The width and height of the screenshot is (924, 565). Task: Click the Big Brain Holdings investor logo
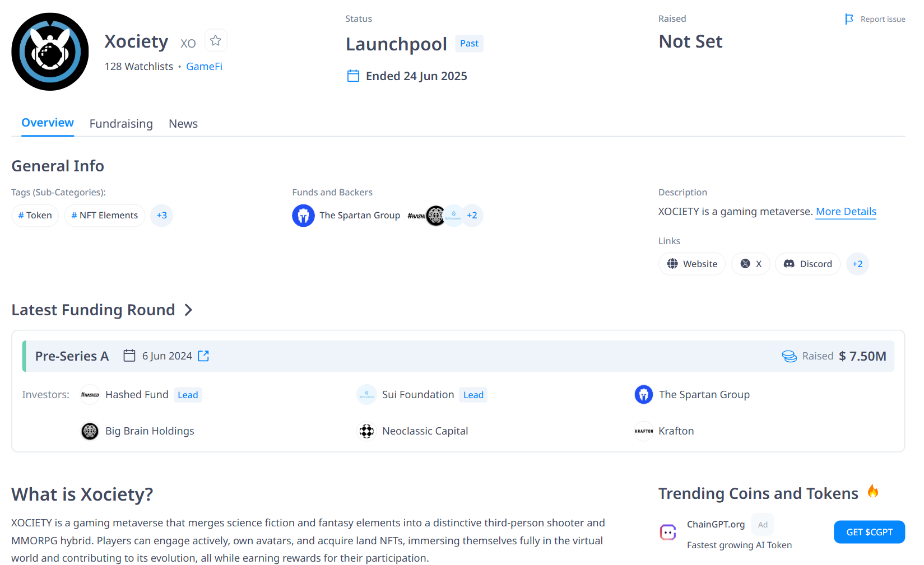90,431
